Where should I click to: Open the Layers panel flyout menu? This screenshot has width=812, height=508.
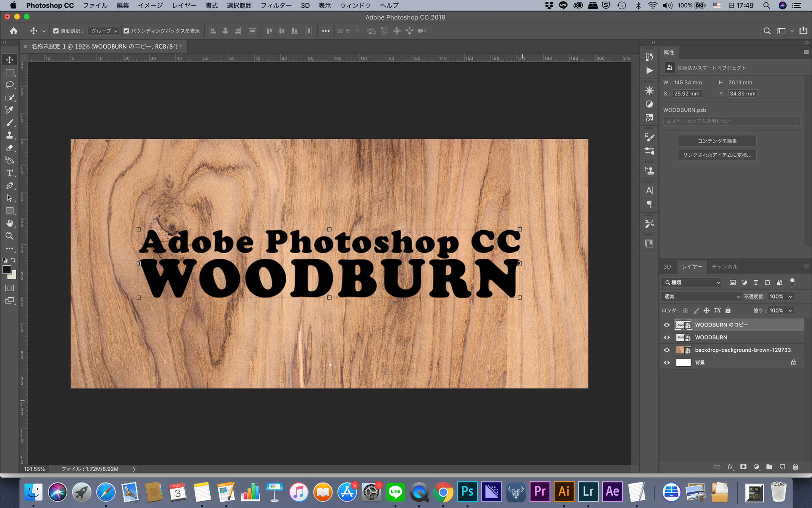(806, 267)
